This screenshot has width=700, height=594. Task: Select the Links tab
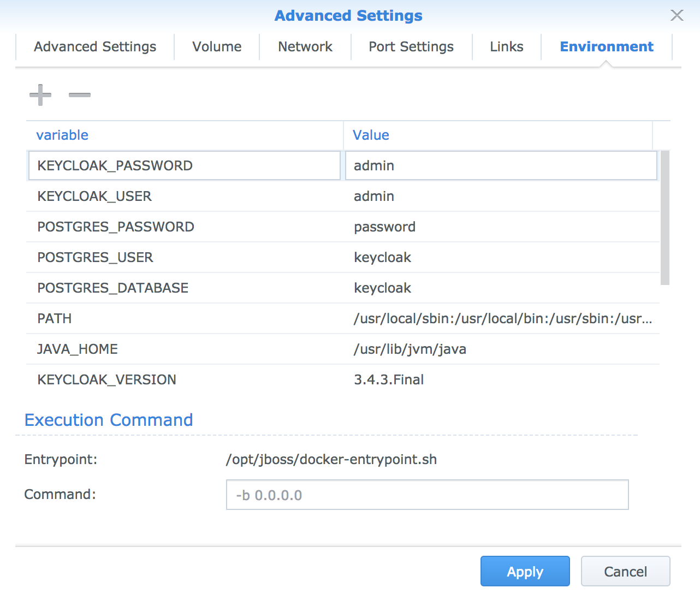coord(507,47)
